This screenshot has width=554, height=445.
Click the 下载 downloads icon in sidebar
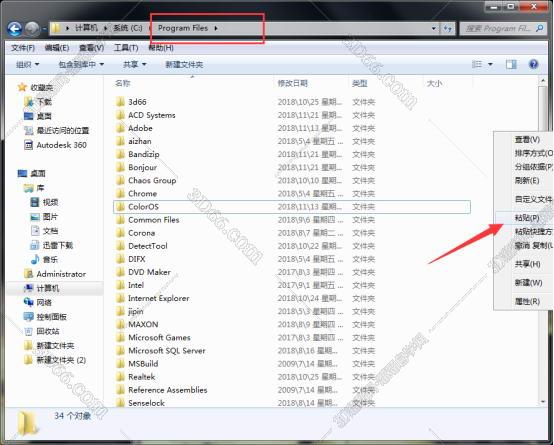[29, 102]
